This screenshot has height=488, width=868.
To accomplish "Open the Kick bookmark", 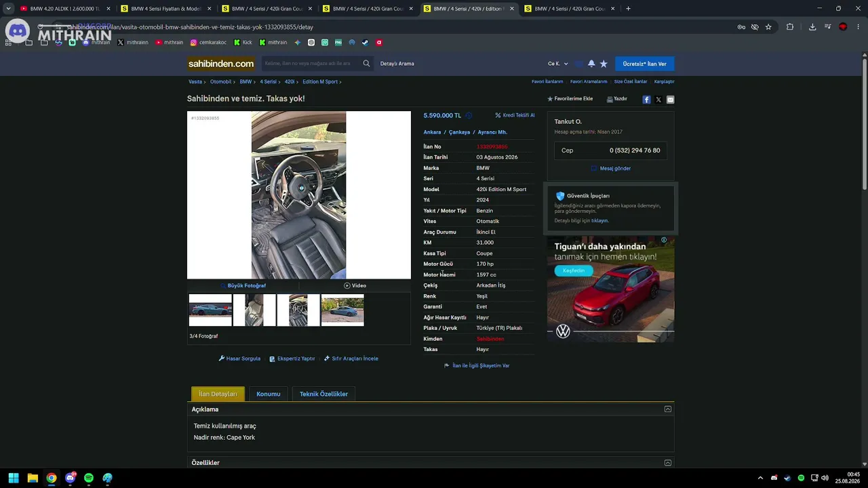I will pos(243,42).
